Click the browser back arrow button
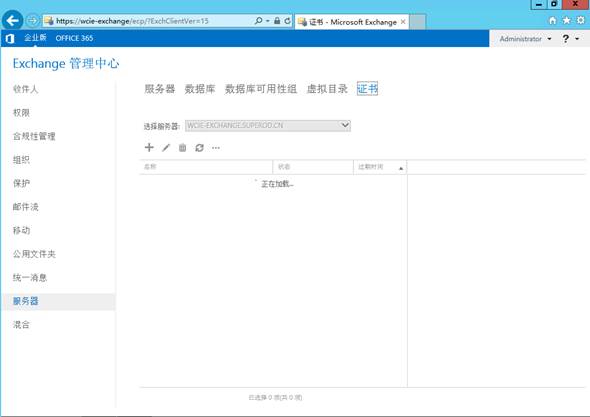Image resolution: width=590 pixels, height=417 pixels. [x=12, y=20]
